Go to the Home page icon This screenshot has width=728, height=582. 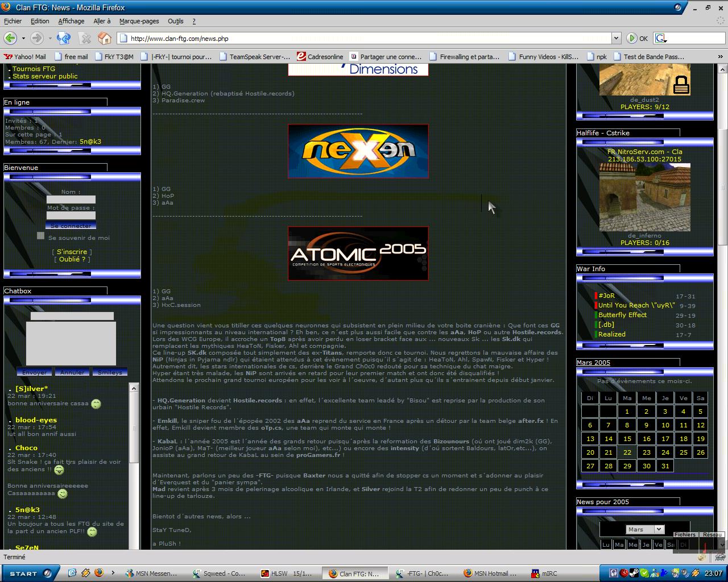[x=105, y=38]
